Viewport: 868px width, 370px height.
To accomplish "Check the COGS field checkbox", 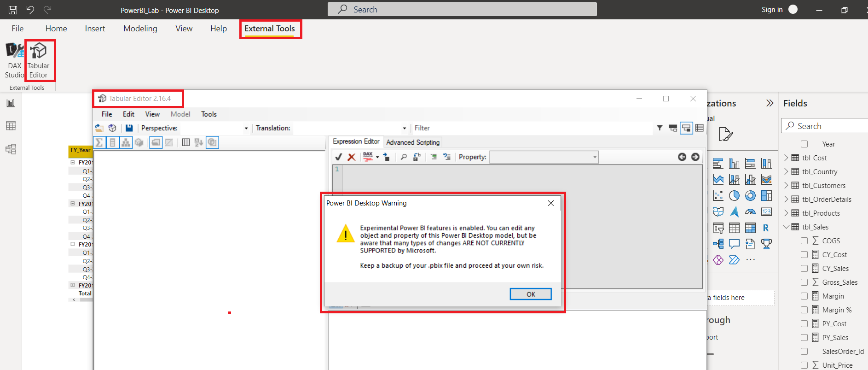I will click(804, 241).
